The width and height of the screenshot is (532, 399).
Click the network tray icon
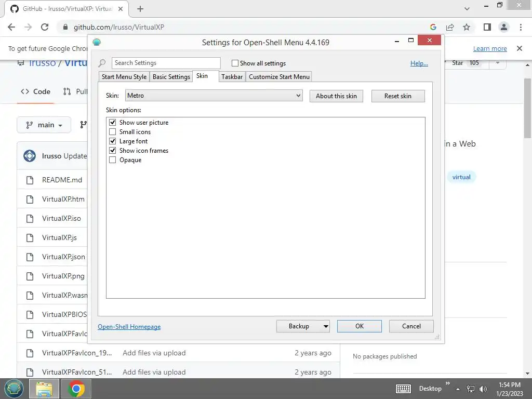click(x=471, y=389)
